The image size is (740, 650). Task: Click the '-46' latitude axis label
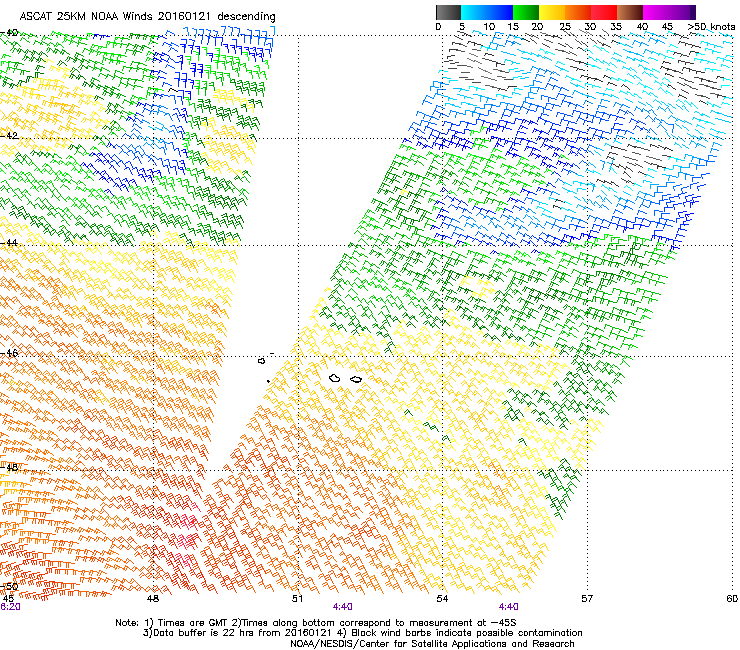(x=9, y=353)
